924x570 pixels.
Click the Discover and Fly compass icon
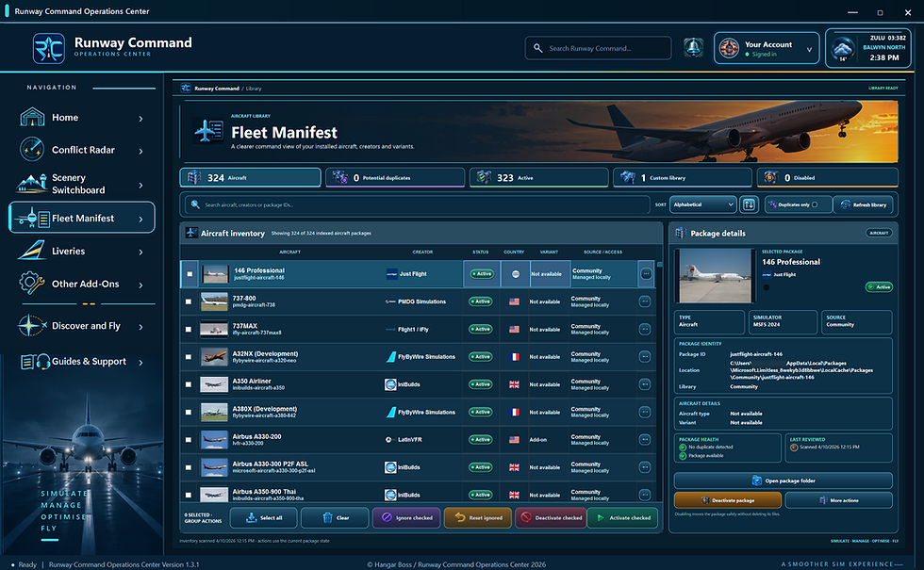point(32,326)
